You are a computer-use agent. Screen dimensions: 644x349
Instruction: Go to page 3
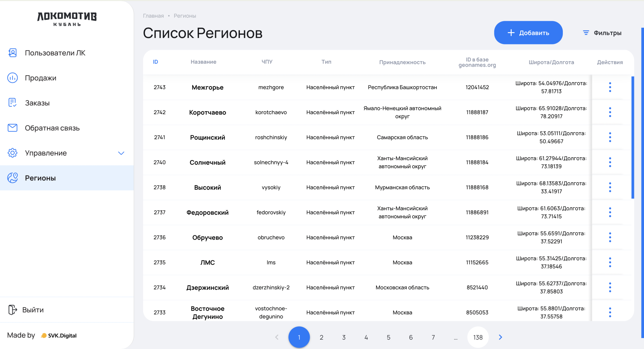[x=344, y=337]
